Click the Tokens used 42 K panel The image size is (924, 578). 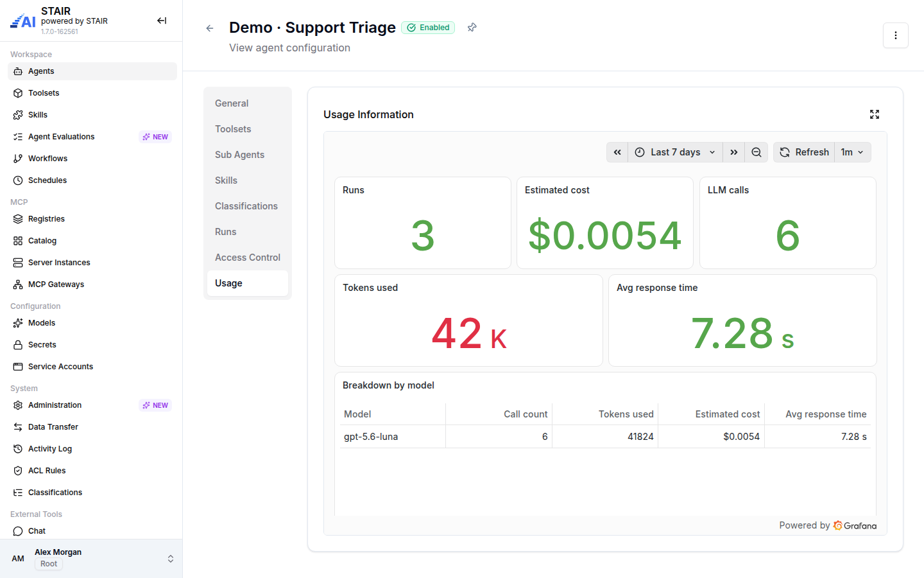(468, 320)
